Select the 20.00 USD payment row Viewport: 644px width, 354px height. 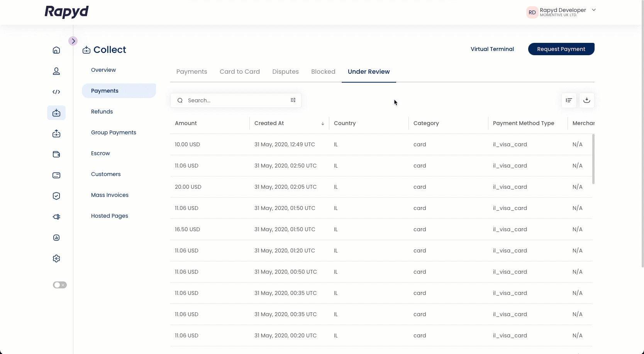click(x=381, y=187)
